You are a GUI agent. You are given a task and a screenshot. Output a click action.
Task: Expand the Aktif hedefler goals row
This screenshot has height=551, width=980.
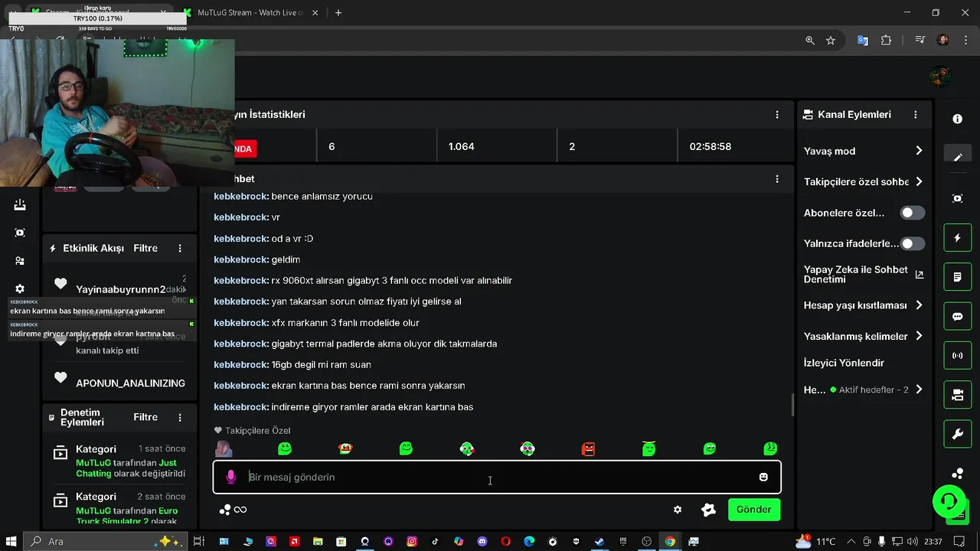pos(864,390)
